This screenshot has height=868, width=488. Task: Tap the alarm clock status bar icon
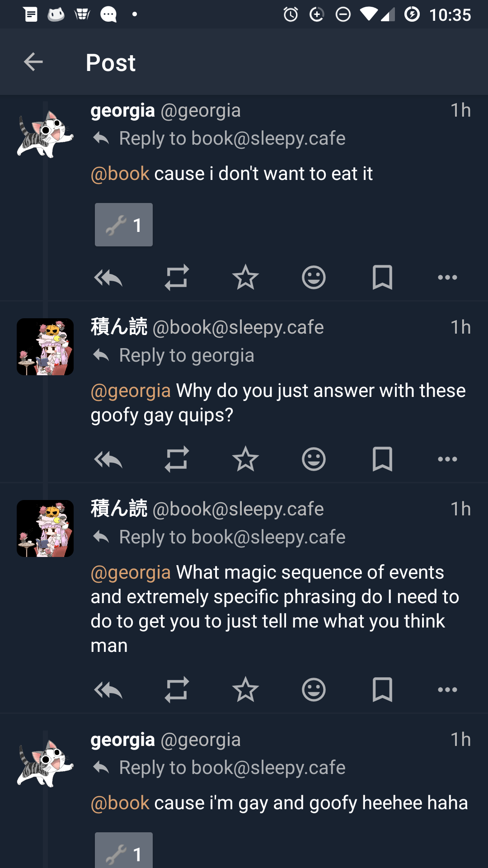pyautogui.click(x=291, y=15)
